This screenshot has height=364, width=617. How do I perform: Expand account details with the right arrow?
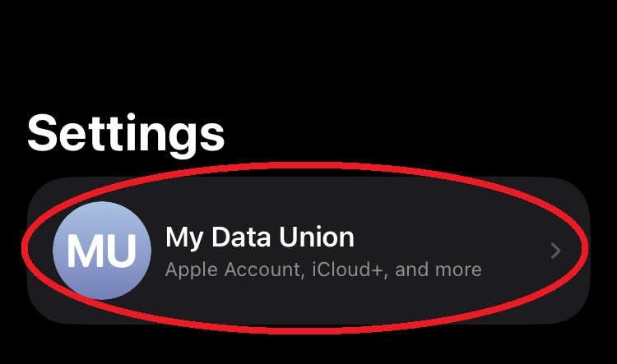click(x=555, y=251)
